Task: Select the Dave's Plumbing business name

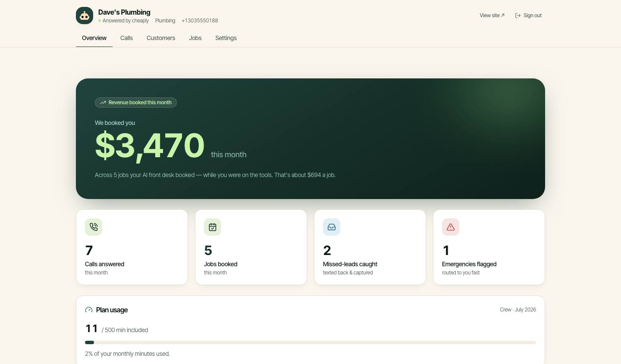Action: coord(124,12)
